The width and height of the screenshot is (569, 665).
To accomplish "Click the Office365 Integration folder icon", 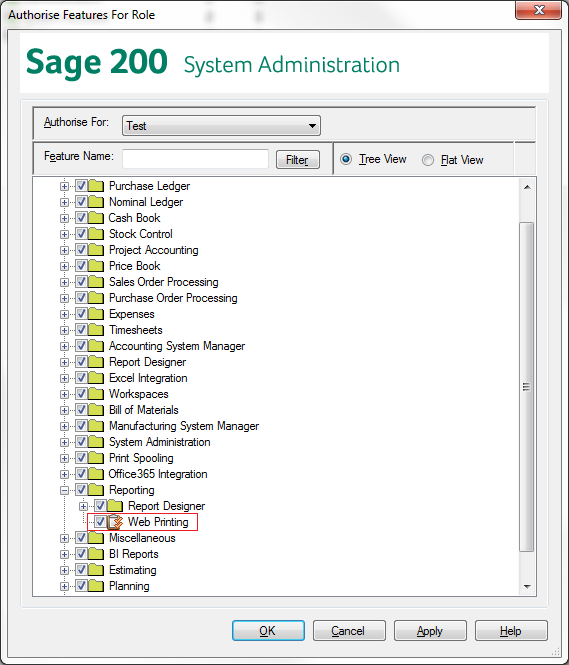I will (x=96, y=474).
